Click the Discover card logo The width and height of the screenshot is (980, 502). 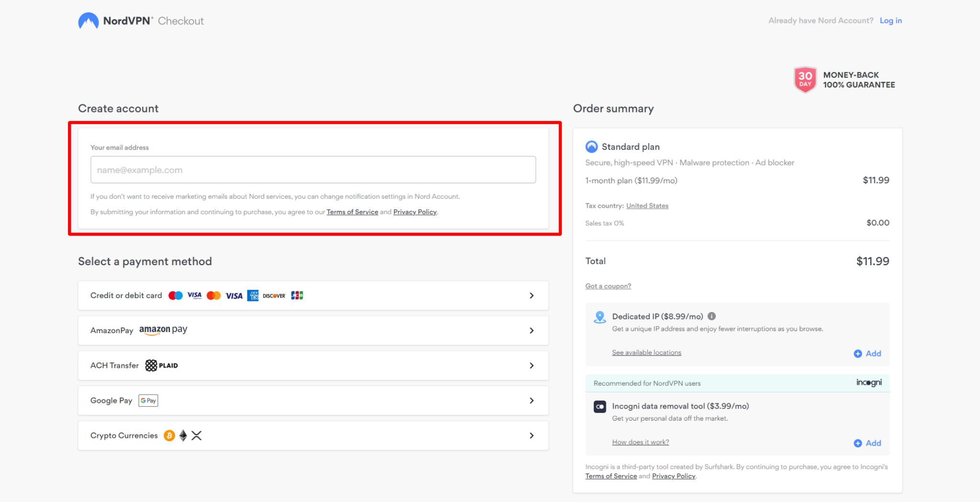tap(274, 296)
